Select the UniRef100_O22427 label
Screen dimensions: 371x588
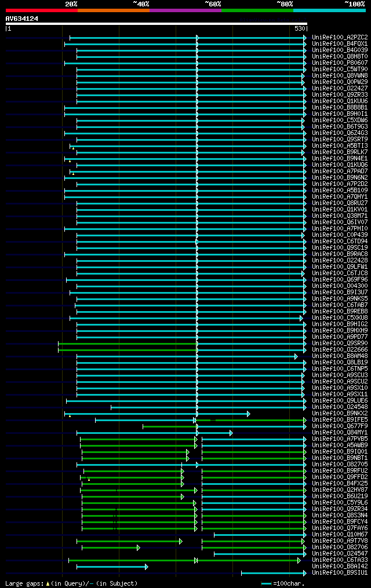[340, 89]
